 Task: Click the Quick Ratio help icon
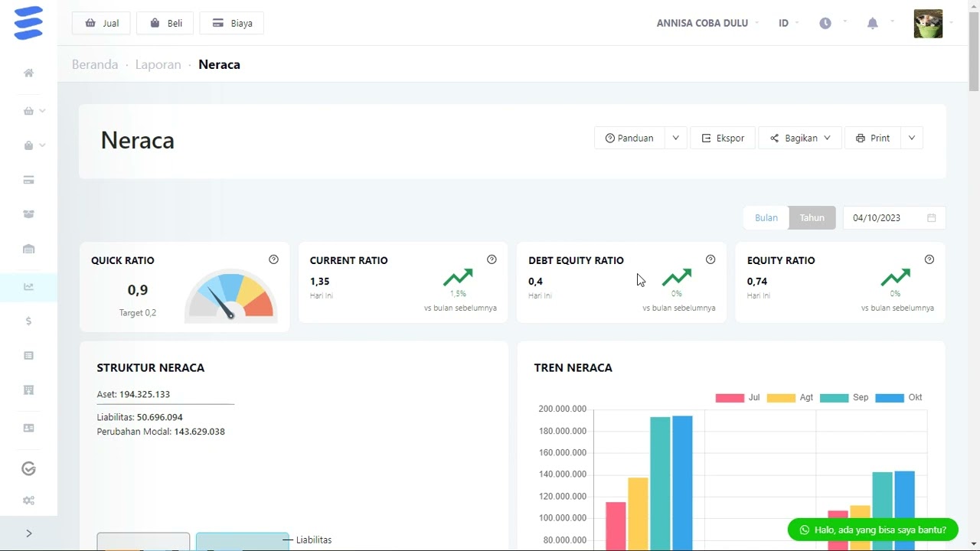point(273,259)
